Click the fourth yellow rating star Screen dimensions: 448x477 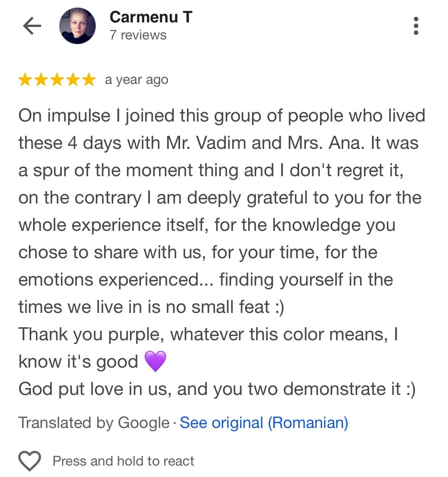click(x=73, y=80)
